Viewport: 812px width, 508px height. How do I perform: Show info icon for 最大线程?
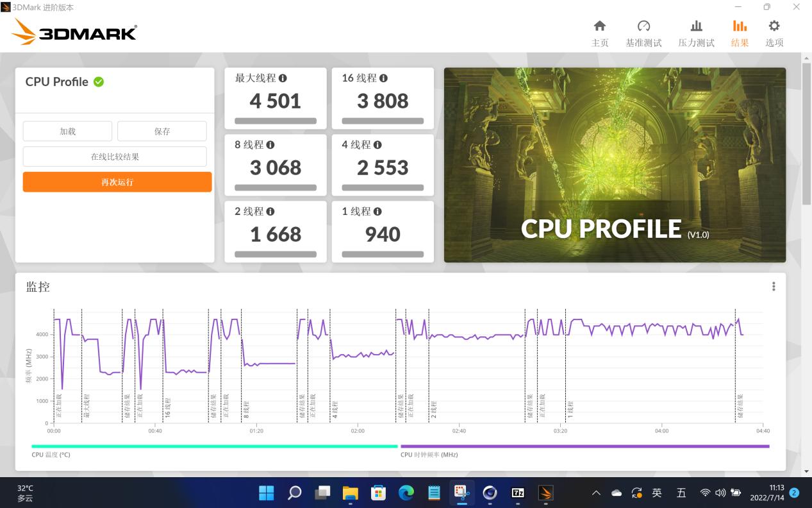tap(283, 78)
